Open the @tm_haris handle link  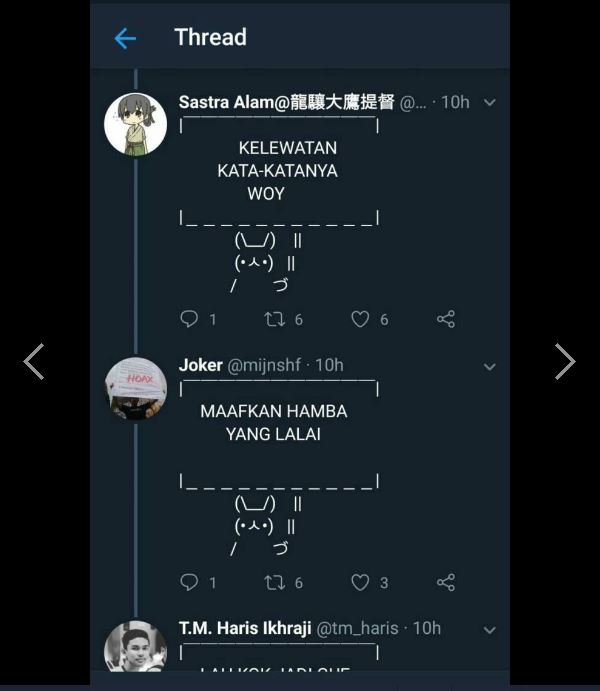[357, 628]
